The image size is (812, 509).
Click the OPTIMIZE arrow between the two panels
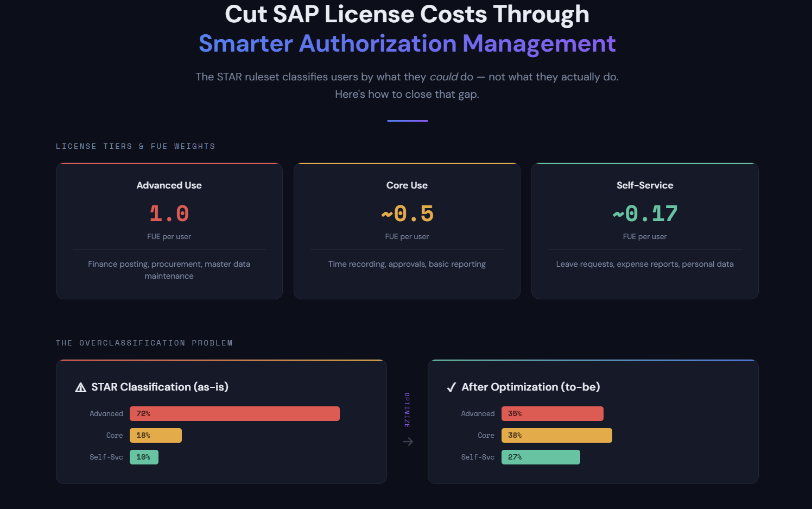coord(408,442)
